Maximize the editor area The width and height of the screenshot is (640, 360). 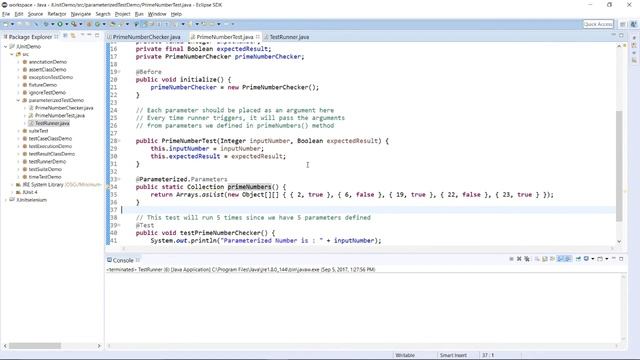point(621,36)
